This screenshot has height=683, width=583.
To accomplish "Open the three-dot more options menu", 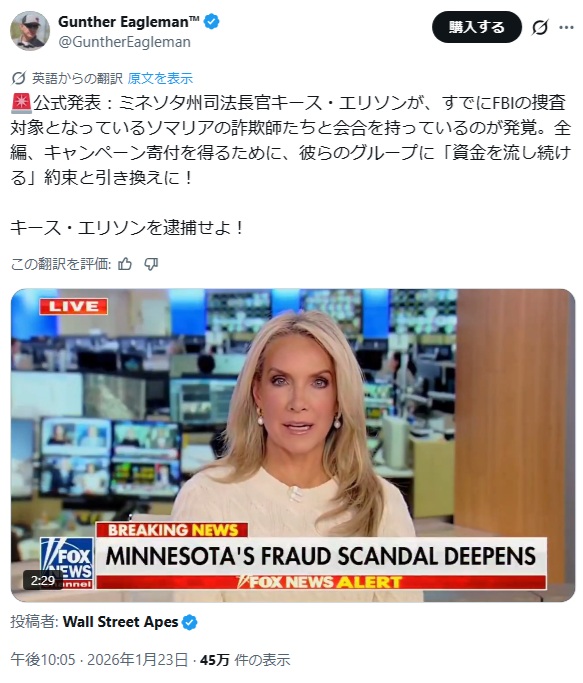I will click(566, 27).
